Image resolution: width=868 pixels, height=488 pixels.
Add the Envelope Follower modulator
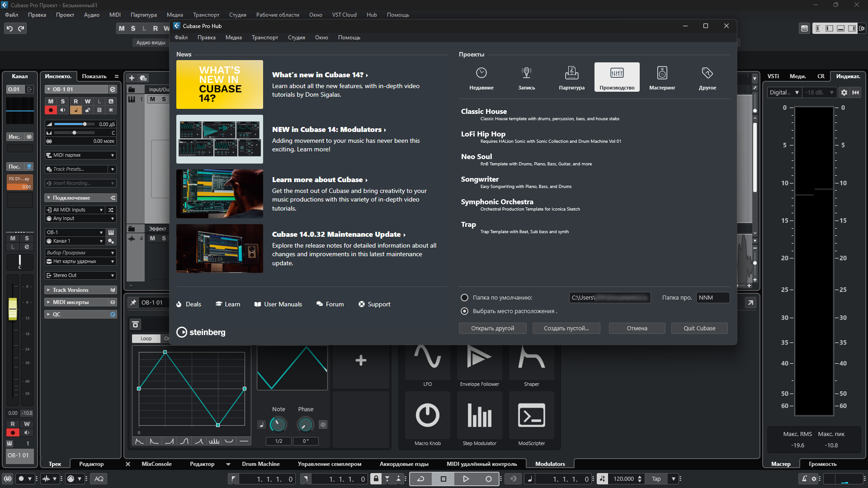[x=479, y=364]
